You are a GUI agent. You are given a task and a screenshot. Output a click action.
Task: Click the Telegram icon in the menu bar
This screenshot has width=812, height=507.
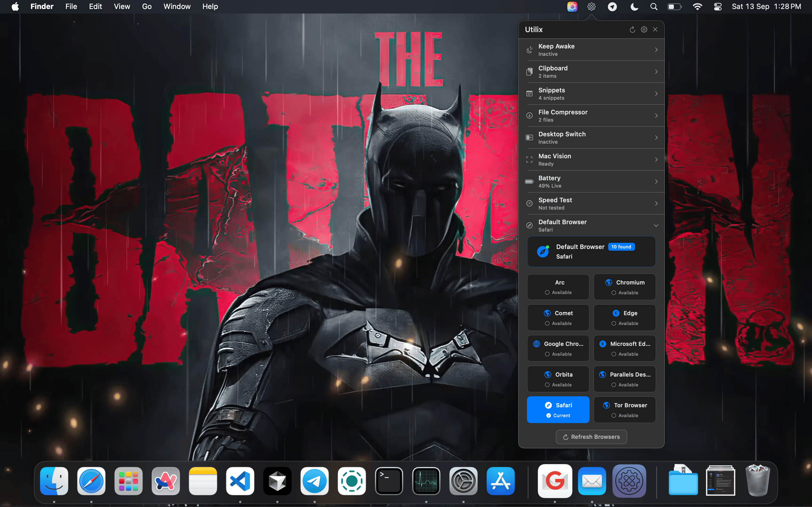click(612, 7)
